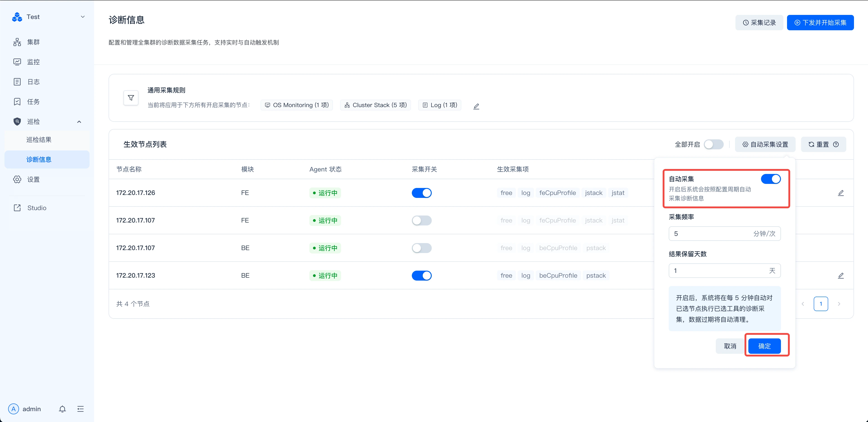
Task: Click pstack tag in 172.20.17.123 row
Action: point(596,276)
